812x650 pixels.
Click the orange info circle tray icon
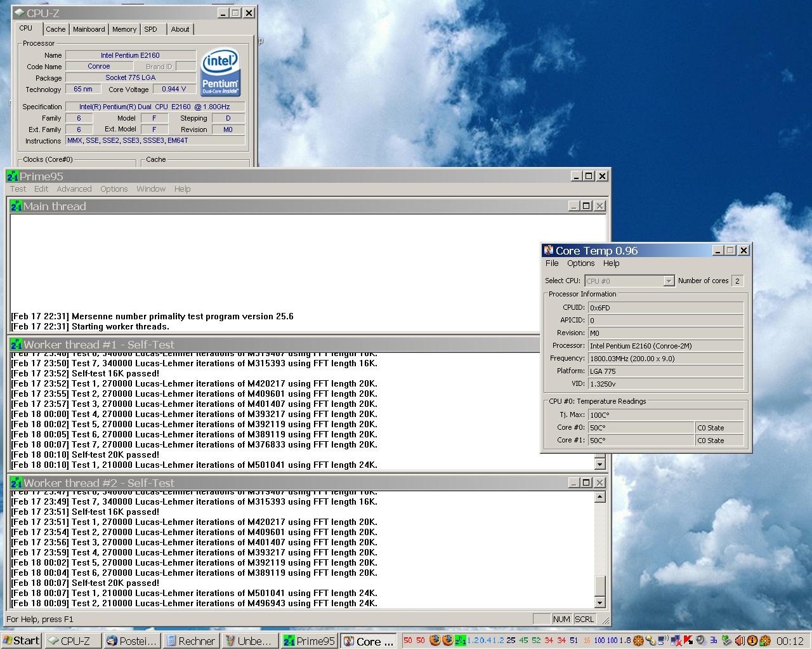click(x=752, y=640)
